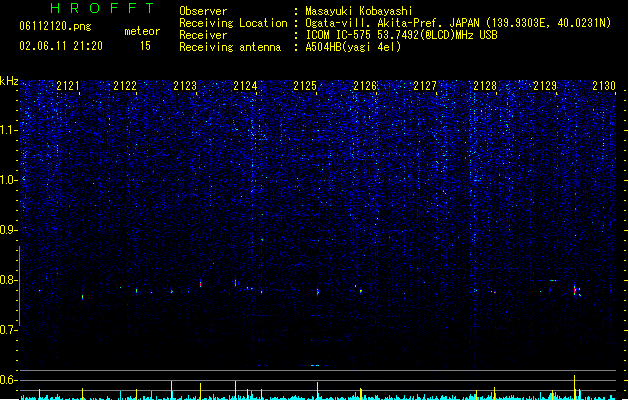The image size is (629, 400).
Task: Click the 0.7 kHz frequency tick label
Action: coord(9,330)
